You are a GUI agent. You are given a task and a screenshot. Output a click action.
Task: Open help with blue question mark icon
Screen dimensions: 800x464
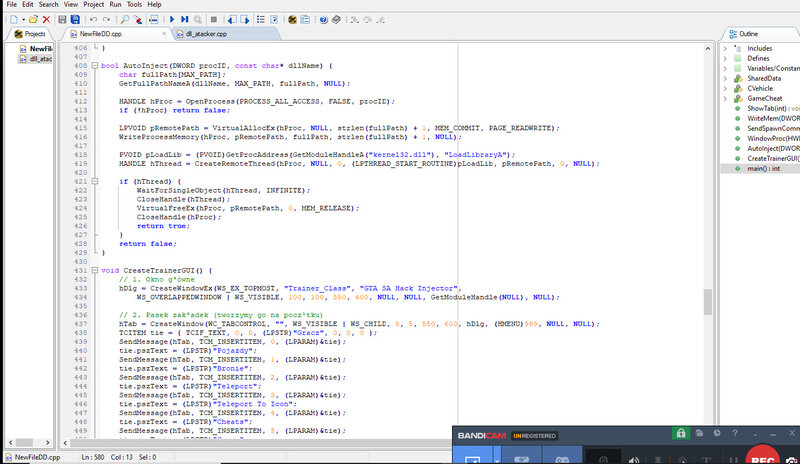click(323, 19)
